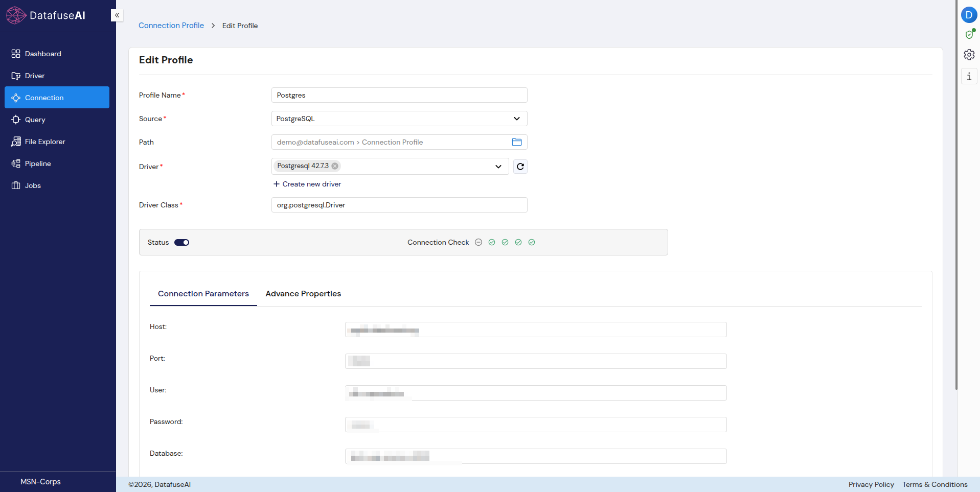
Task: Refresh the driver list
Action: pos(520,167)
